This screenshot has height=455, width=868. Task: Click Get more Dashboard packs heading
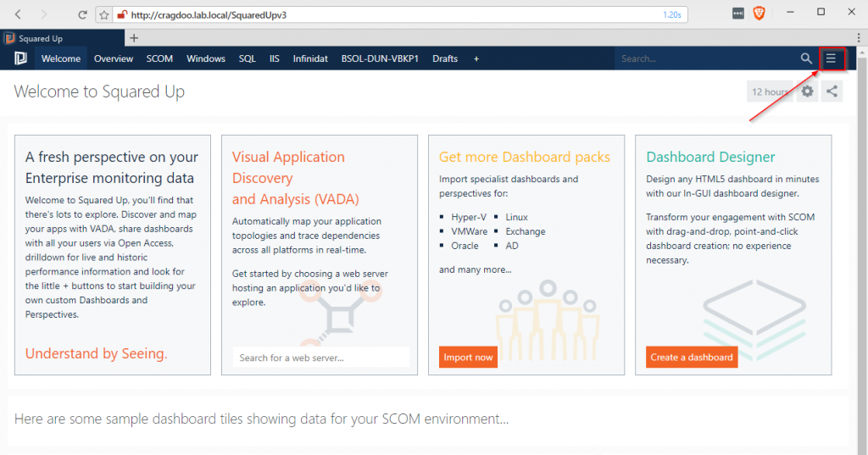tap(524, 157)
